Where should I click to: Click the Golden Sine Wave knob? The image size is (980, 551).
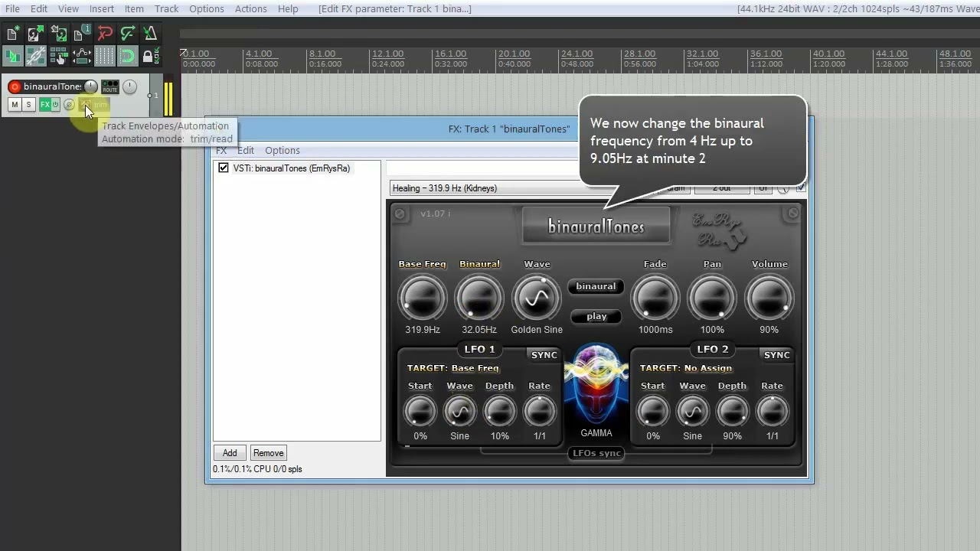click(537, 297)
